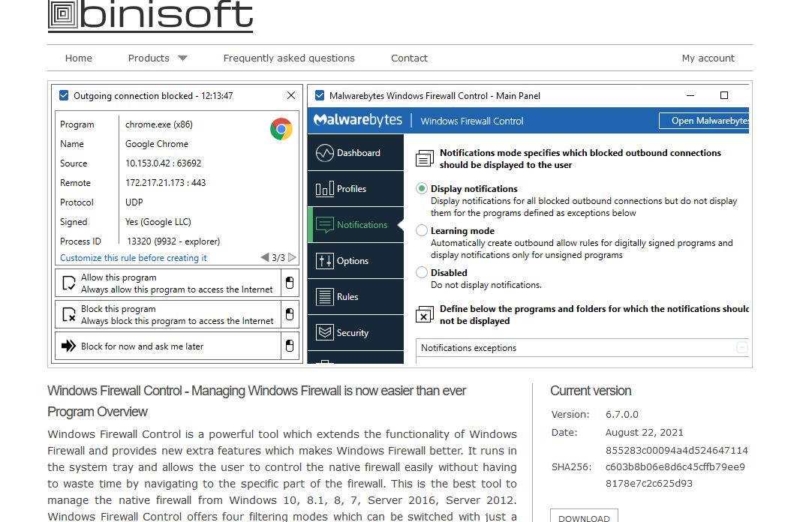The width and height of the screenshot is (812, 522).
Task: Click process ID 13320 (9932 - explorer)
Action: pyautogui.click(x=173, y=241)
